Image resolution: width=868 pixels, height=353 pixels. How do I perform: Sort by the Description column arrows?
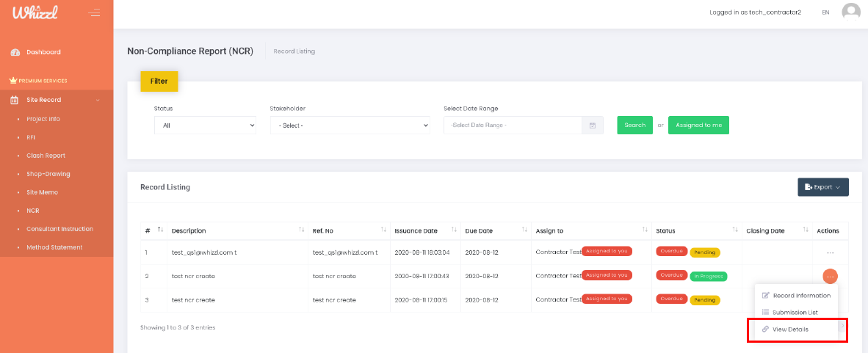coord(301,230)
